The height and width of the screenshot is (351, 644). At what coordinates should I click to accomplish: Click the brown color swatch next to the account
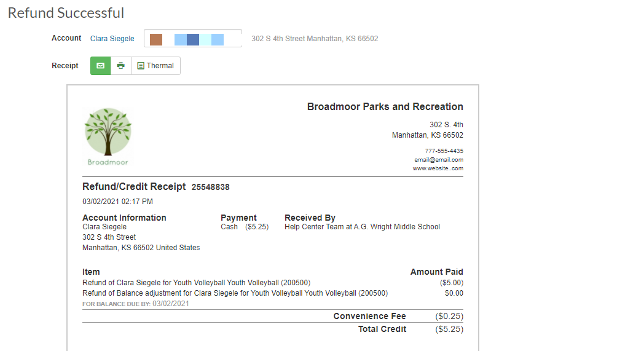point(156,39)
